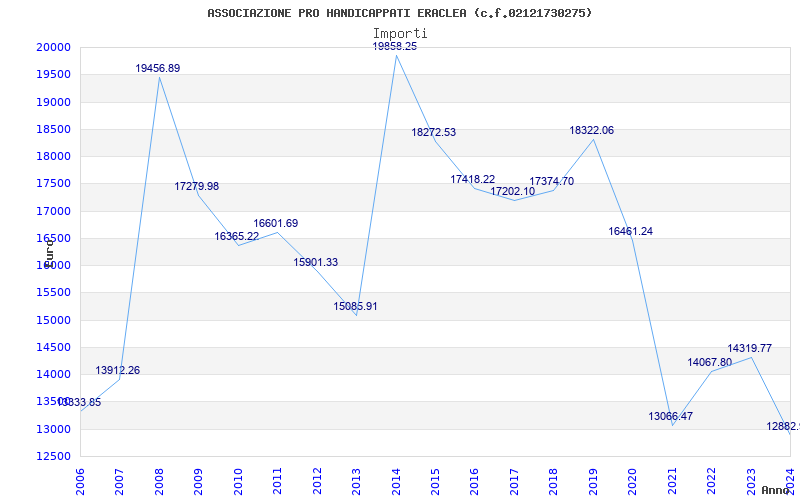Screen dimensions: 800x500
Task: Click data label 13912.26
Action: click(x=117, y=370)
